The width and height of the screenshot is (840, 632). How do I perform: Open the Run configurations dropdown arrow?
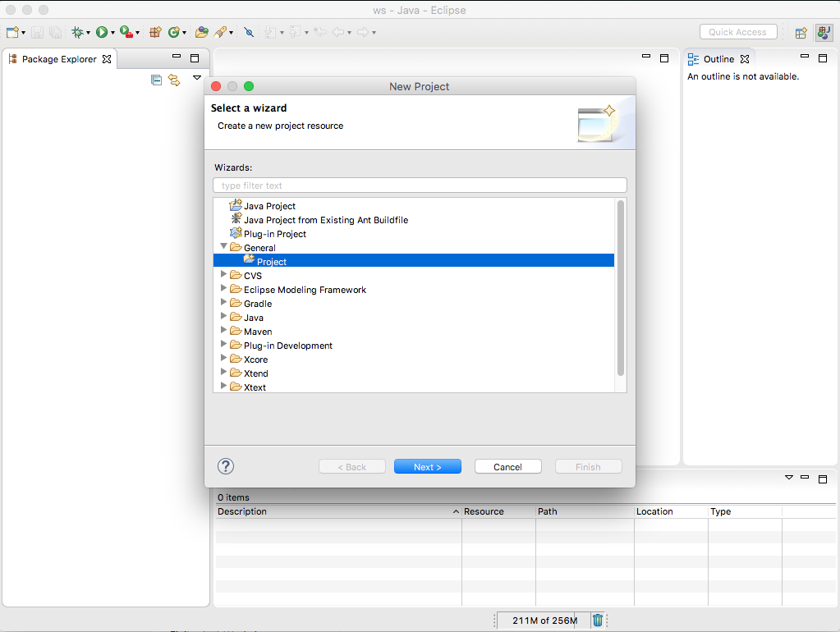pos(112,33)
